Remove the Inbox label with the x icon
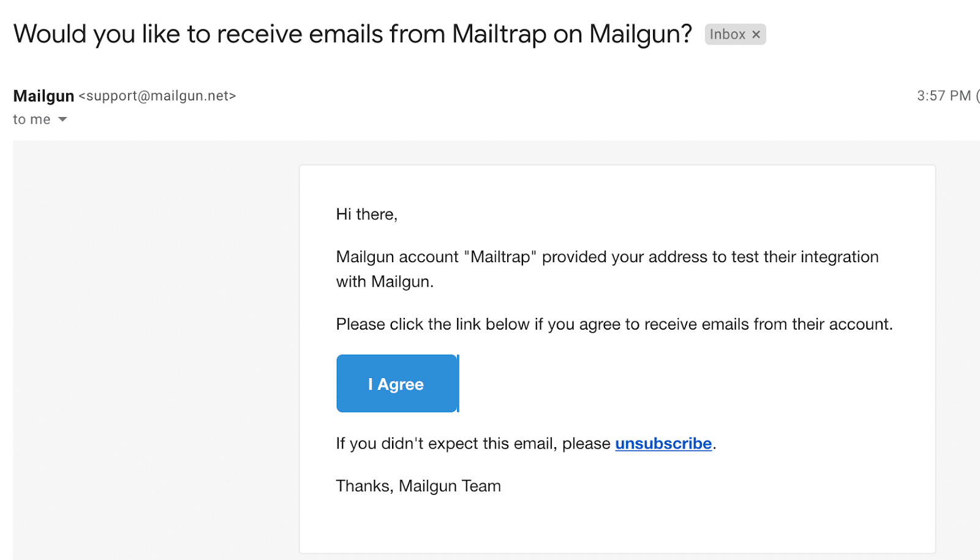This screenshot has height=560, width=980. (x=756, y=35)
